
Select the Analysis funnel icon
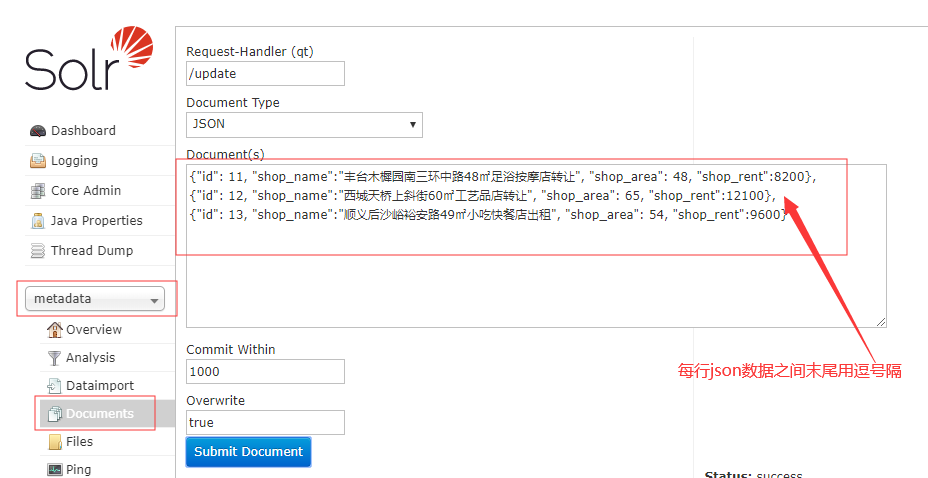(55, 358)
